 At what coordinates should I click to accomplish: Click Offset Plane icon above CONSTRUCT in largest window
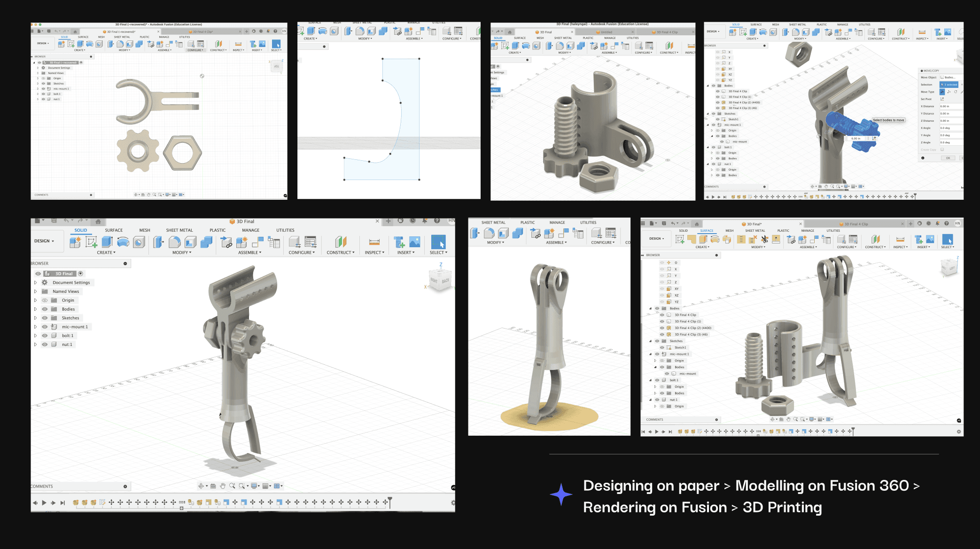(341, 242)
